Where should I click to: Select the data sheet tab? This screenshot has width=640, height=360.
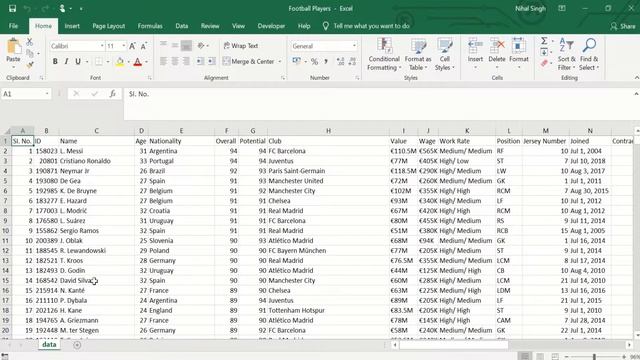click(x=49, y=344)
